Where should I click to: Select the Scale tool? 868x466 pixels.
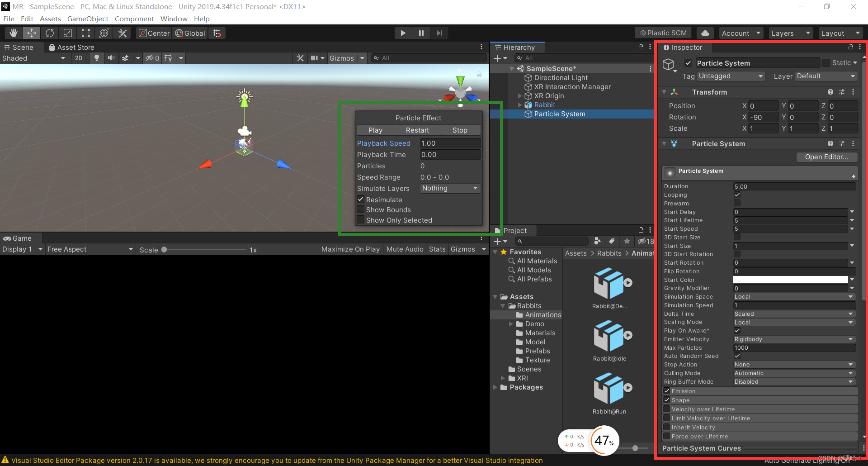[x=68, y=33]
